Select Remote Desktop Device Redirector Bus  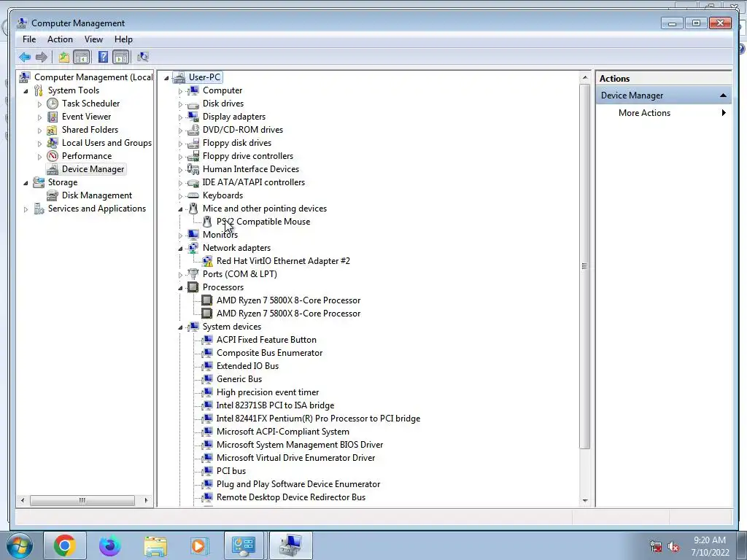click(290, 497)
